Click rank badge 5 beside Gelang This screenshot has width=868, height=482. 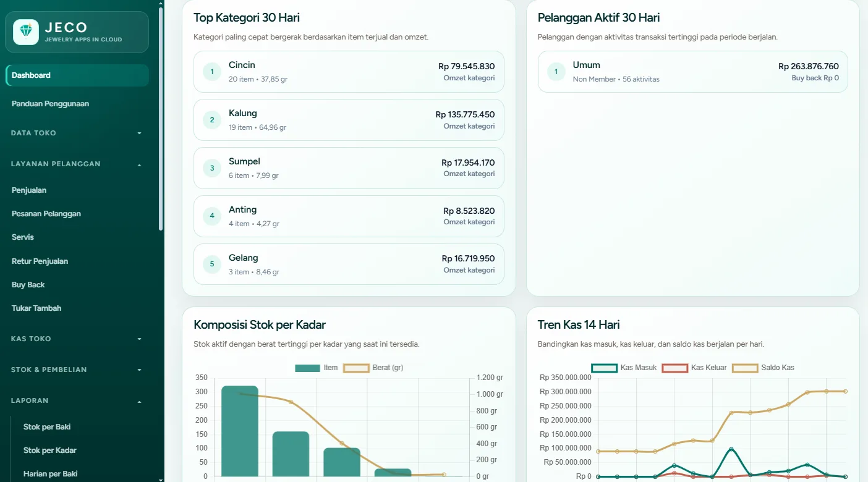click(x=212, y=264)
